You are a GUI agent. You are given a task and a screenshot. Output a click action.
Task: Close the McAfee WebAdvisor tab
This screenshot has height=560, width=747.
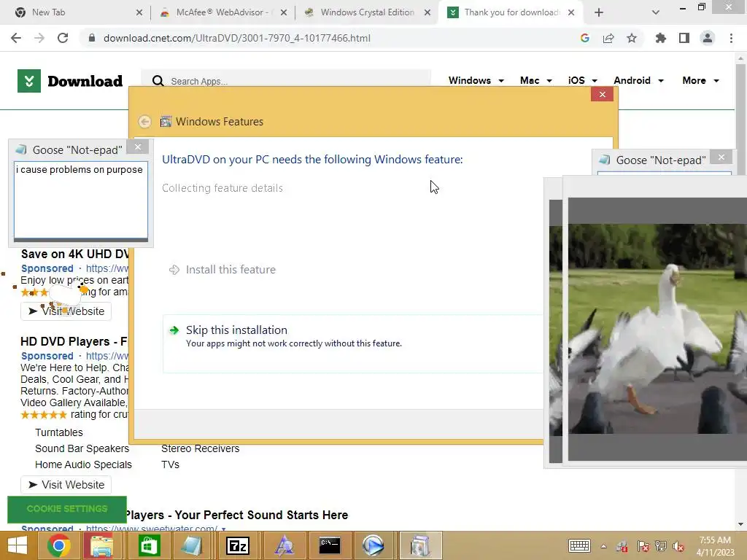point(284,12)
